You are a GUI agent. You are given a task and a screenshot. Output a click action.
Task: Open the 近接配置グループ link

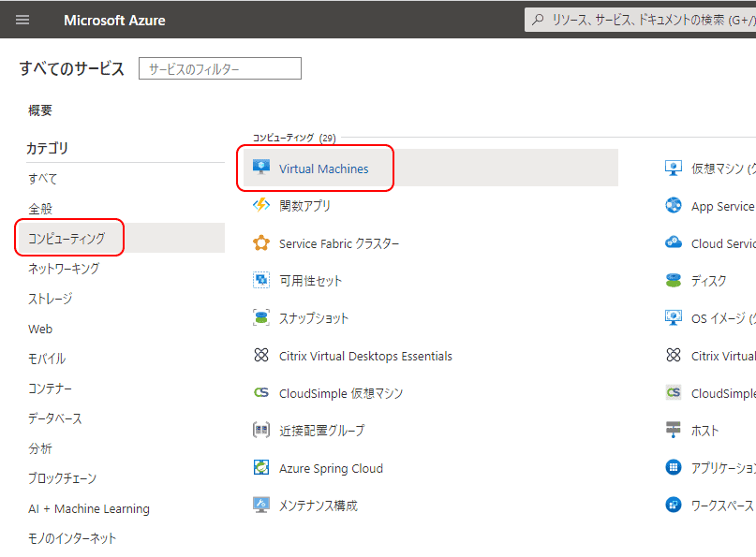(x=322, y=431)
